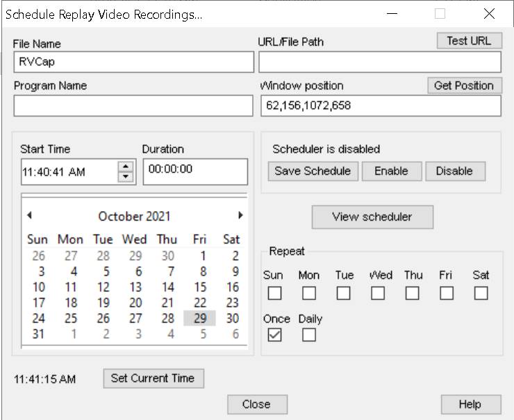Save the schedule
The height and width of the screenshot is (420, 514).
coord(313,171)
